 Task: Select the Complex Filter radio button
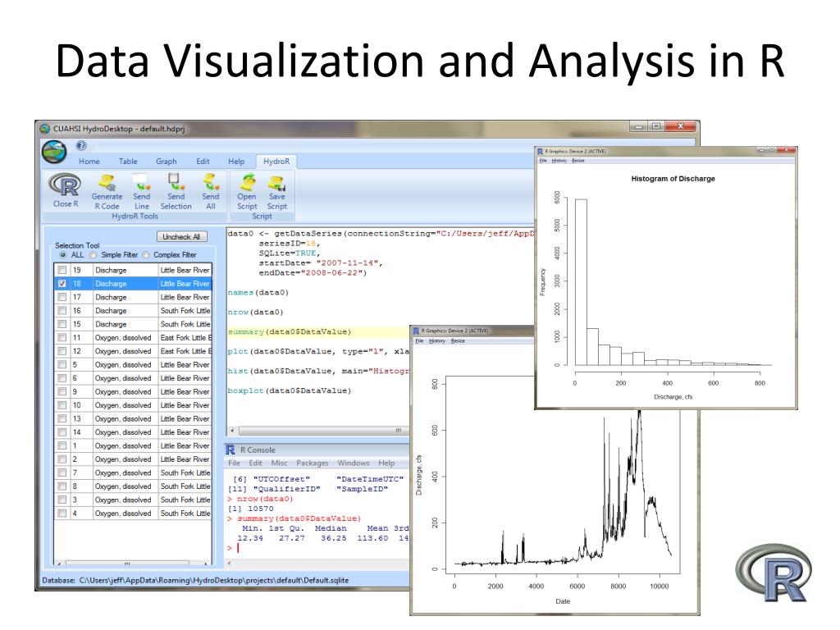146,255
